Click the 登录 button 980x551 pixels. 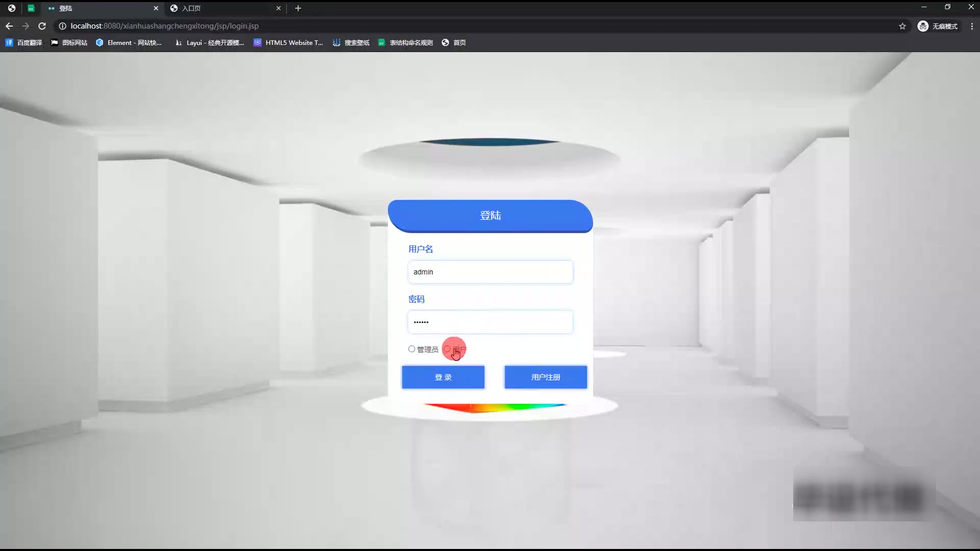(x=443, y=377)
